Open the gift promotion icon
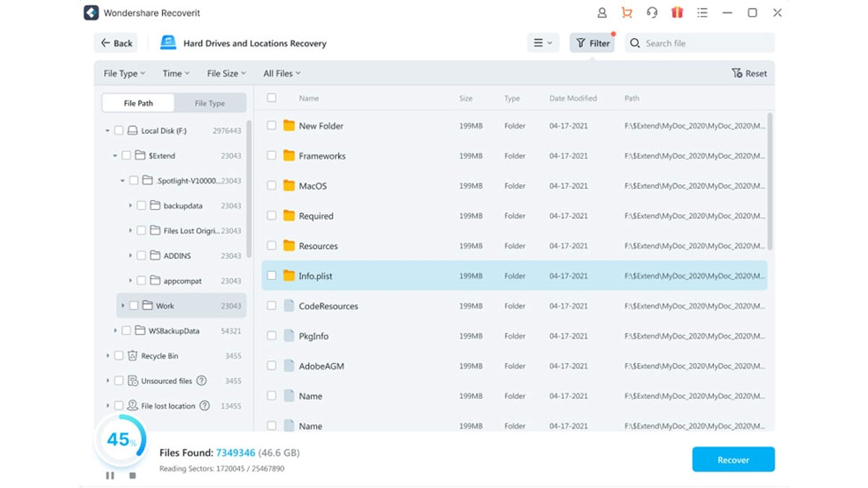The height and width of the screenshot is (488, 868). coord(678,12)
